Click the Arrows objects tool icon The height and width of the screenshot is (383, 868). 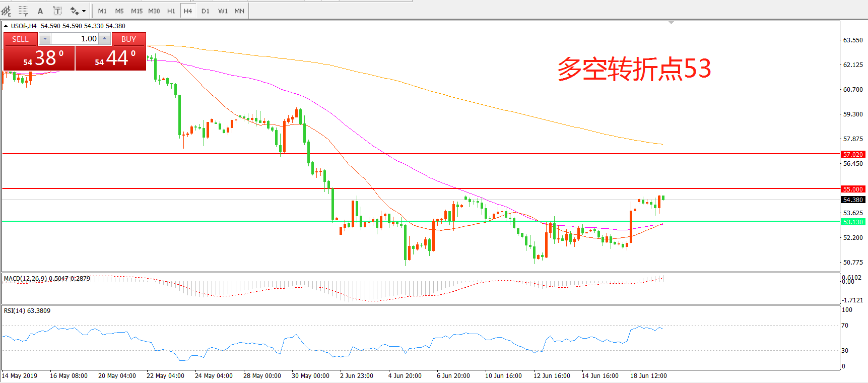point(75,11)
